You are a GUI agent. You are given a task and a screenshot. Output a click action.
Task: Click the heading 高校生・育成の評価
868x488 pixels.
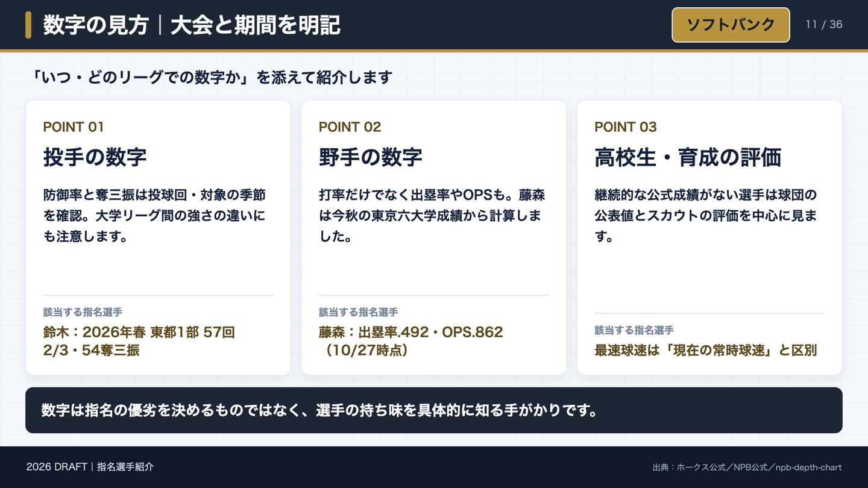point(688,157)
